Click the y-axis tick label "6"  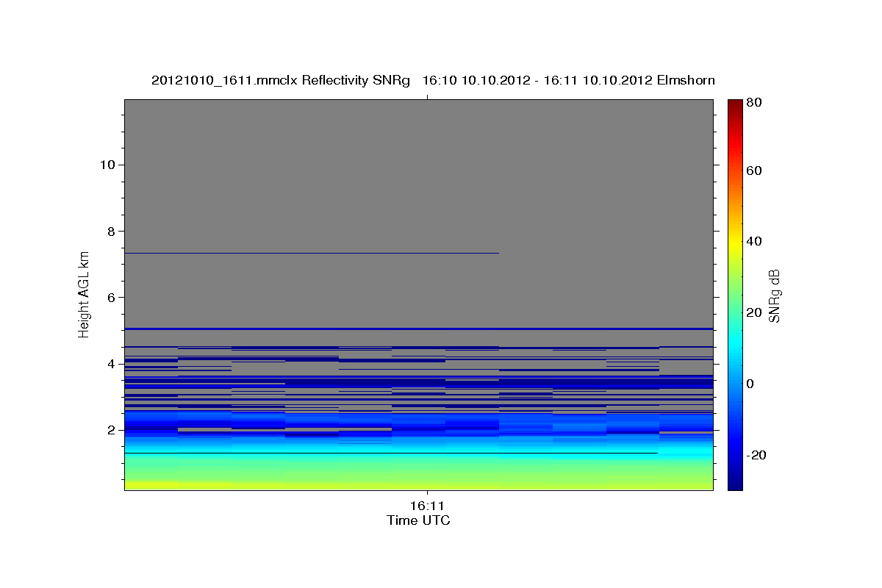point(110,297)
